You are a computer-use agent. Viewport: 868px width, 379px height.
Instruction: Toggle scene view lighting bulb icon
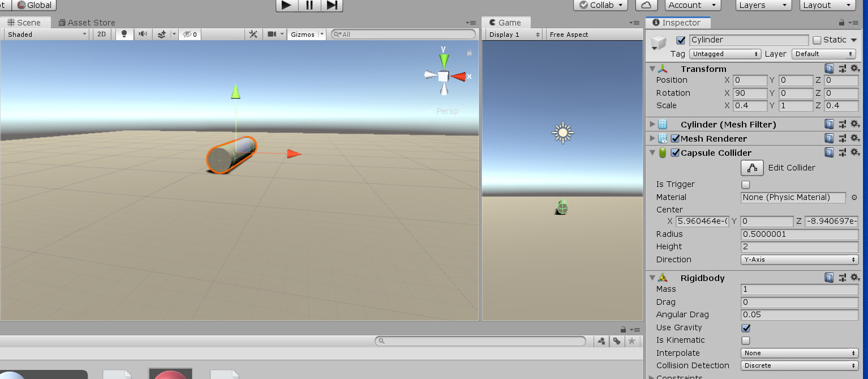click(x=124, y=34)
